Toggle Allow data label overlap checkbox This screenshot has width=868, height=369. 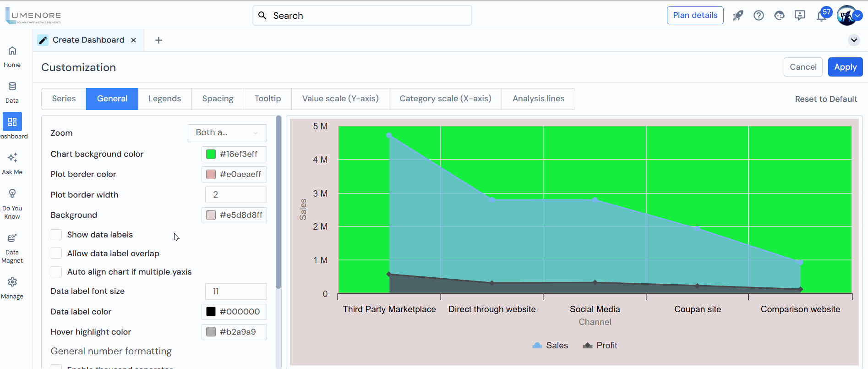click(x=56, y=253)
